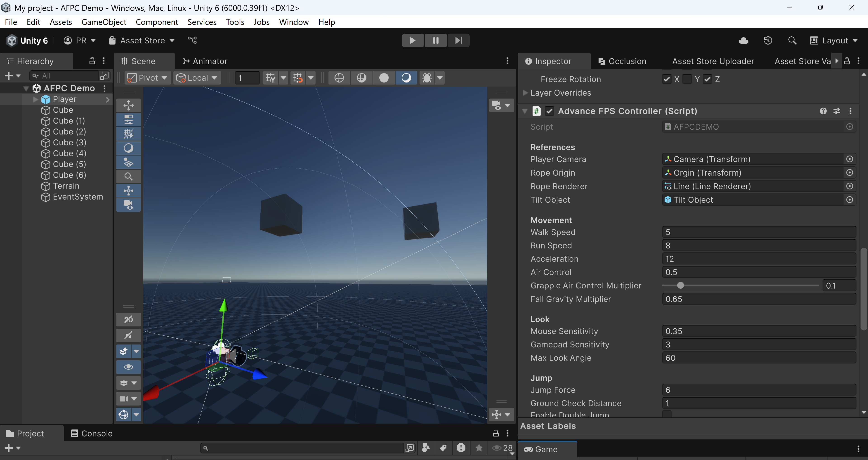Open component preset sliders icon
The image size is (868, 460).
(837, 111)
